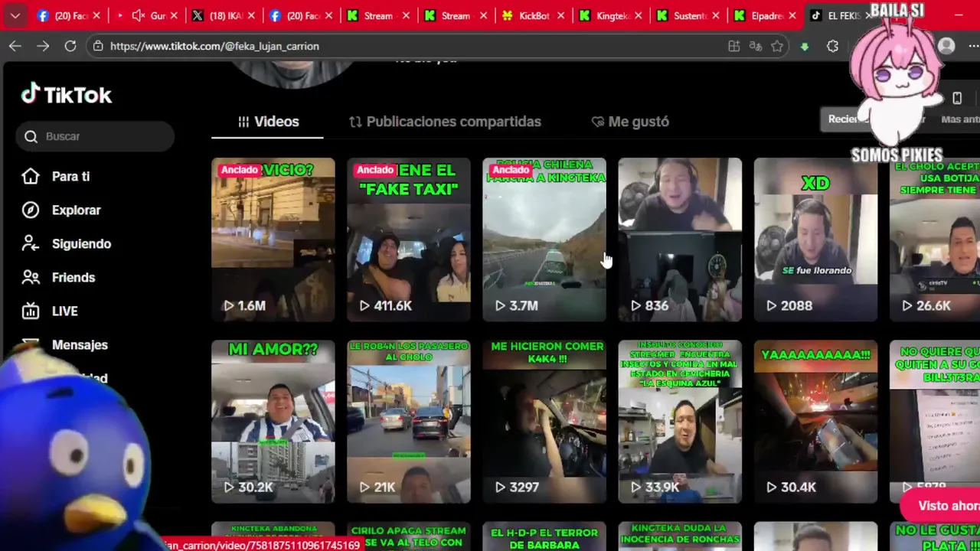Click the mobile phone icon at top right
Image resolution: width=980 pixels, height=551 pixels.
point(957,98)
